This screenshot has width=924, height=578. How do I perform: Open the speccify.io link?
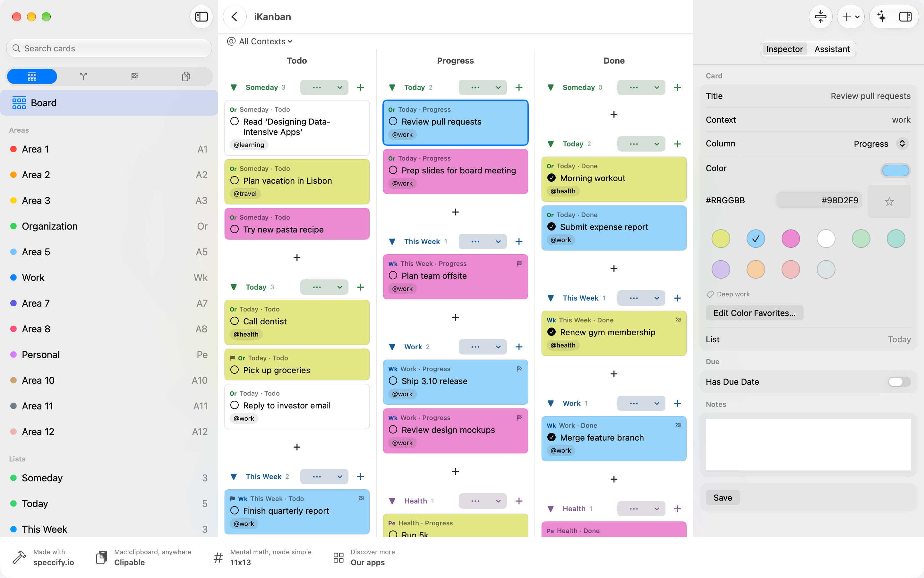(x=54, y=562)
